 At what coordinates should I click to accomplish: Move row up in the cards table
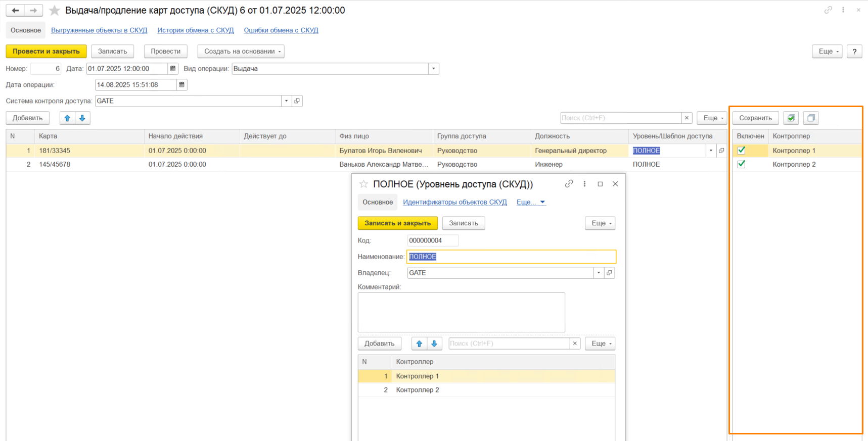(67, 118)
